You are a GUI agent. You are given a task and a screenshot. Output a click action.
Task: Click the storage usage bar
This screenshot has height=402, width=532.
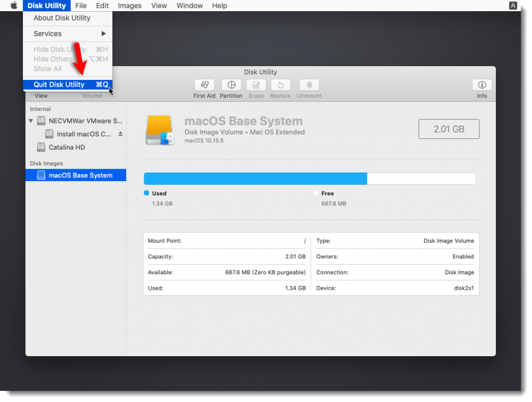click(310, 178)
